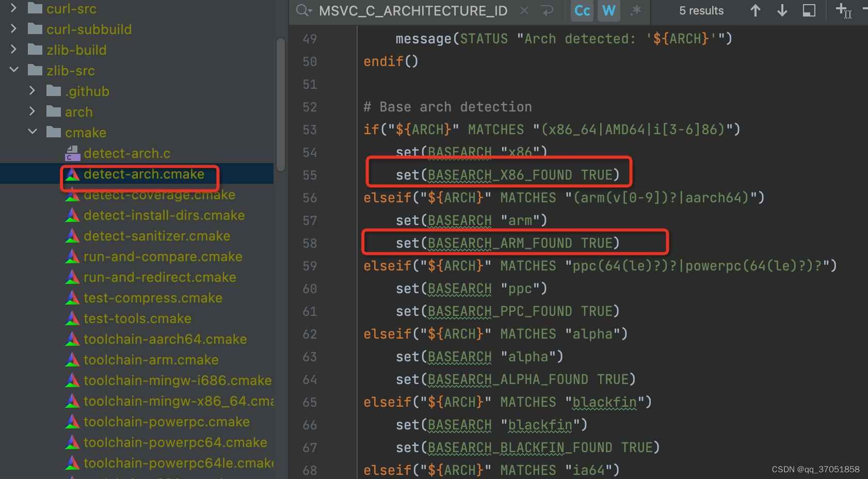The width and height of the screenshot is (868, 479).
Task: Enable regex search with the .* toggle
Action: click(636, 11)
